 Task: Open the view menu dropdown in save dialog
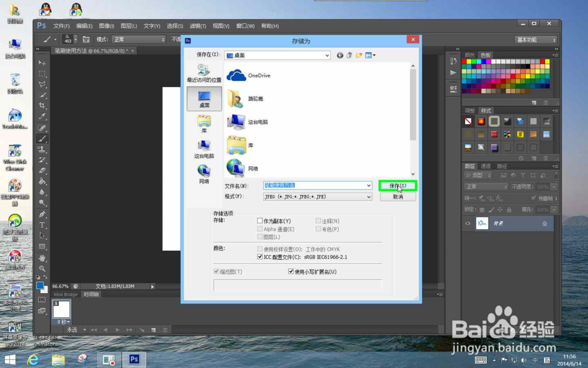pyautogui.click(x=370, y=55)
